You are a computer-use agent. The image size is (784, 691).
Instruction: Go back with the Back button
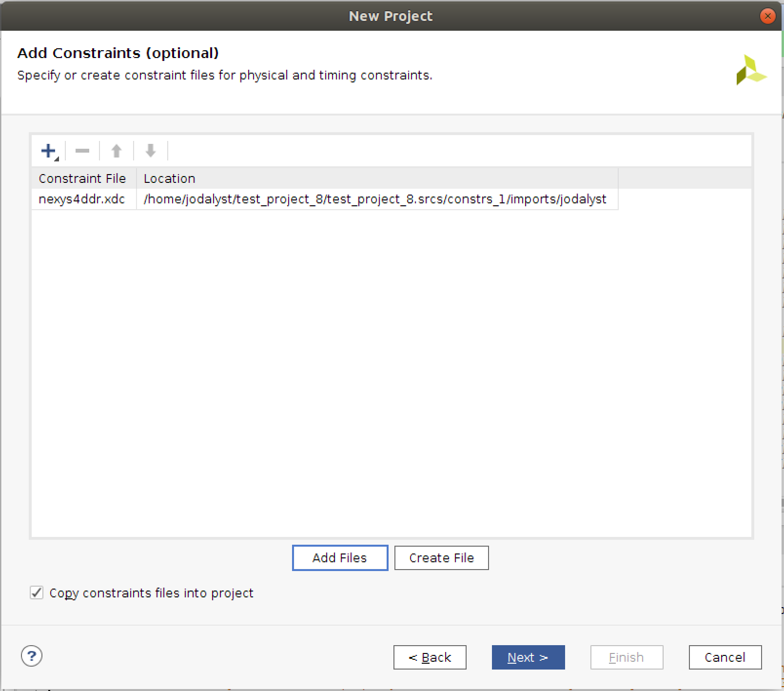tap(430, 657)
